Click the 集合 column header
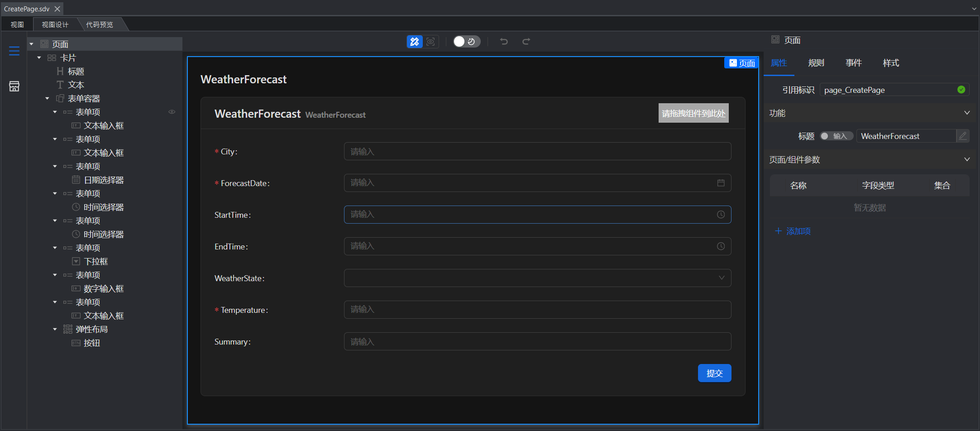Image resolution: width=980 pixels, height=431 pixels. pyautogui.click(x=942, y=185)
